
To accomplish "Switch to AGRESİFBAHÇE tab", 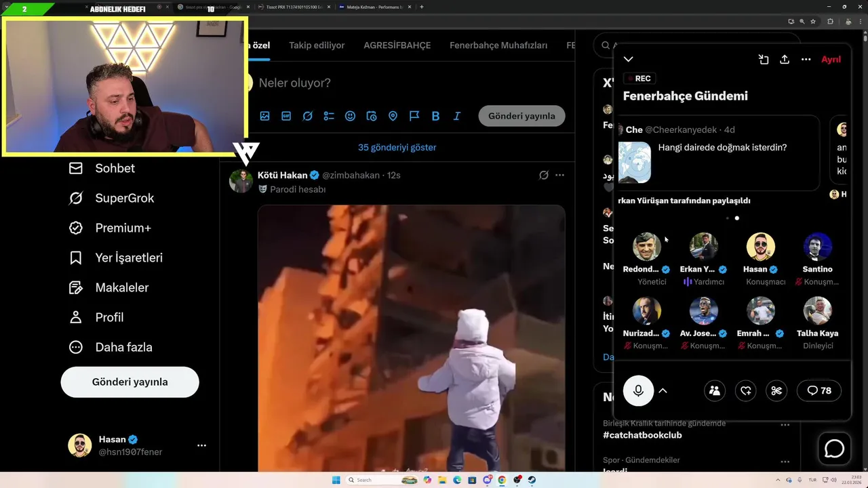I will pyautogui.click(x=397, y=45).
